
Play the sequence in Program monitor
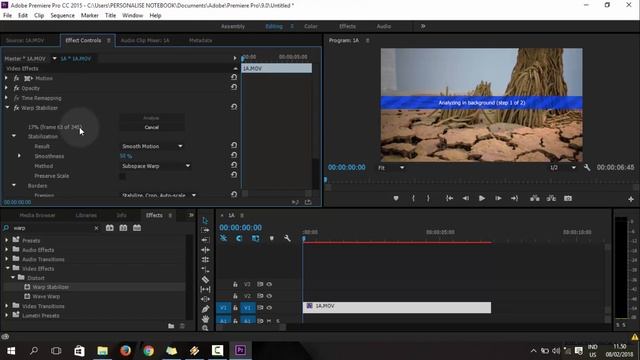[x=482, y=198]
